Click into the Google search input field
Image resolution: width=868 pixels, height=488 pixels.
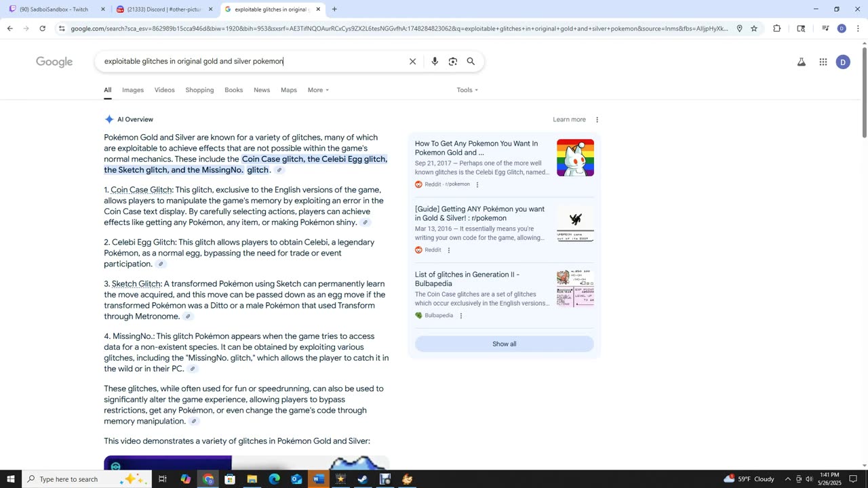click(x=252, y=62)
